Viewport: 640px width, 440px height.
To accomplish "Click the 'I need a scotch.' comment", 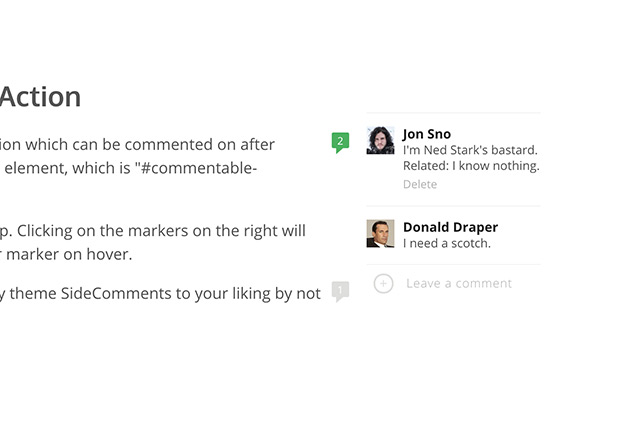I will point(447,243).
